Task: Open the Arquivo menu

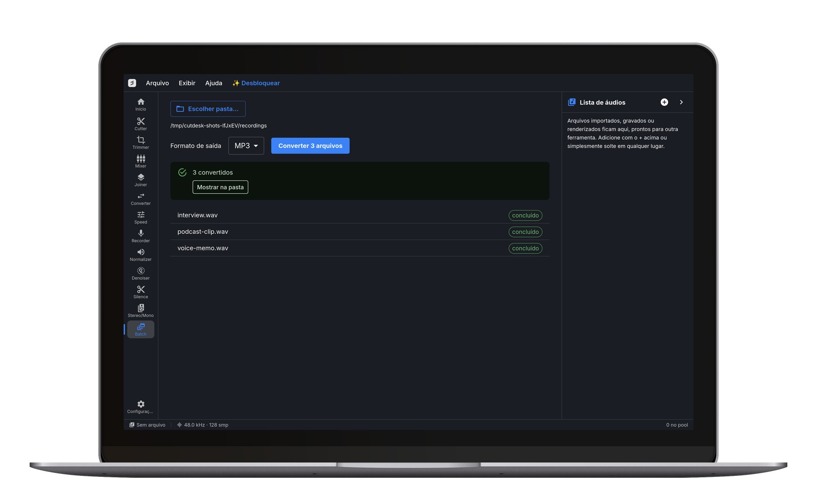Action: [157, 83]
